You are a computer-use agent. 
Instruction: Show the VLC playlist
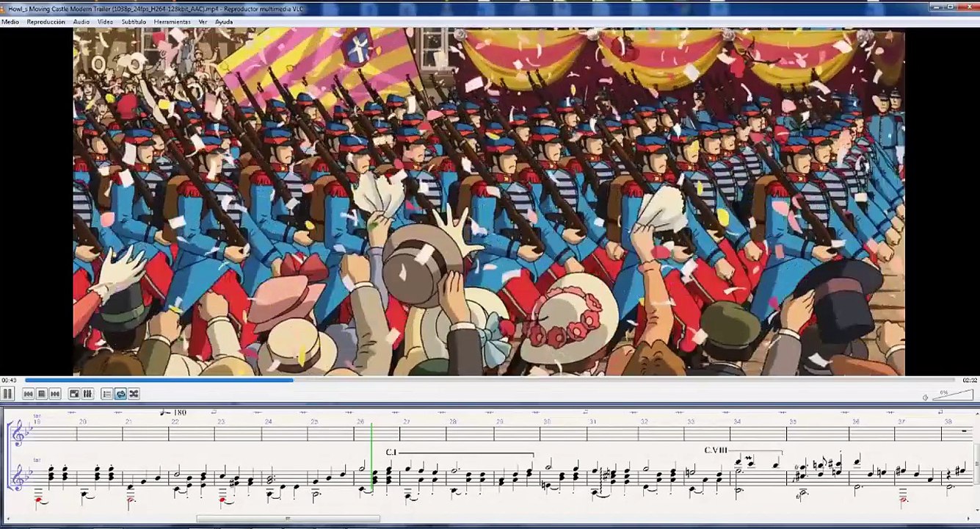point(106,394)
